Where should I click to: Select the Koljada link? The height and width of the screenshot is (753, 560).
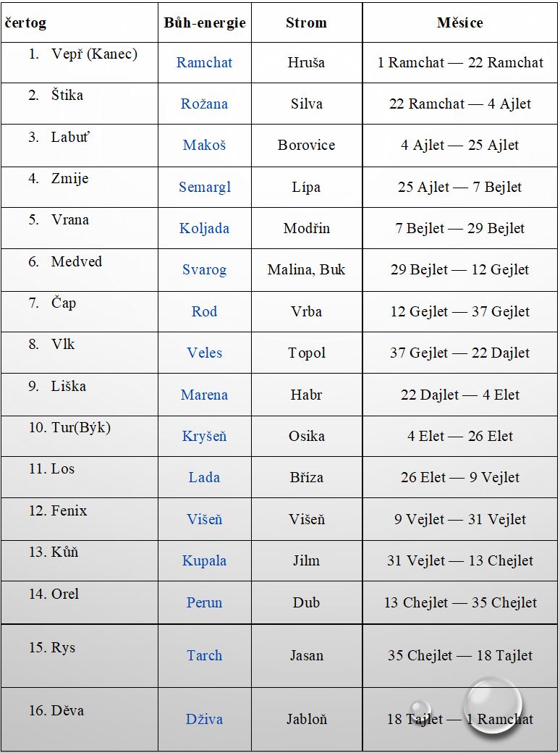pos(204,228)
